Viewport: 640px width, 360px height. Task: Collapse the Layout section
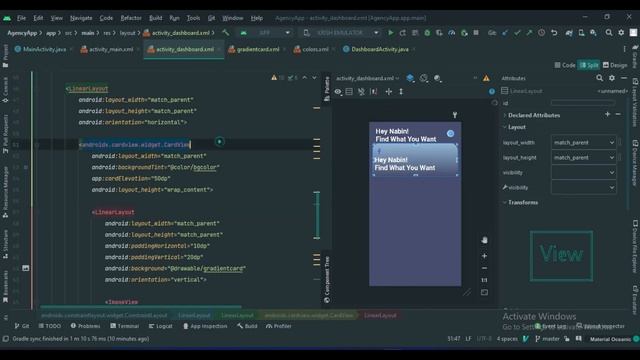[x=505, y=127]
